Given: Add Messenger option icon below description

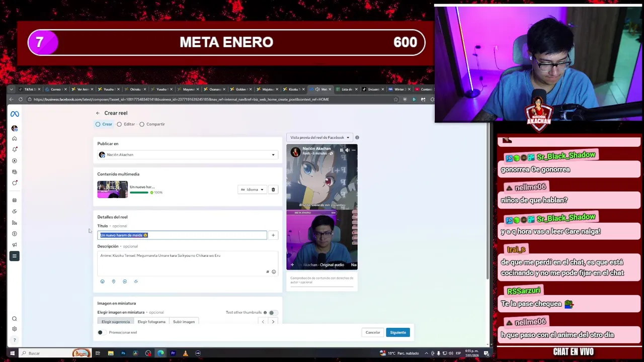Looking at the screenshot, I should [x=125, y=282].
